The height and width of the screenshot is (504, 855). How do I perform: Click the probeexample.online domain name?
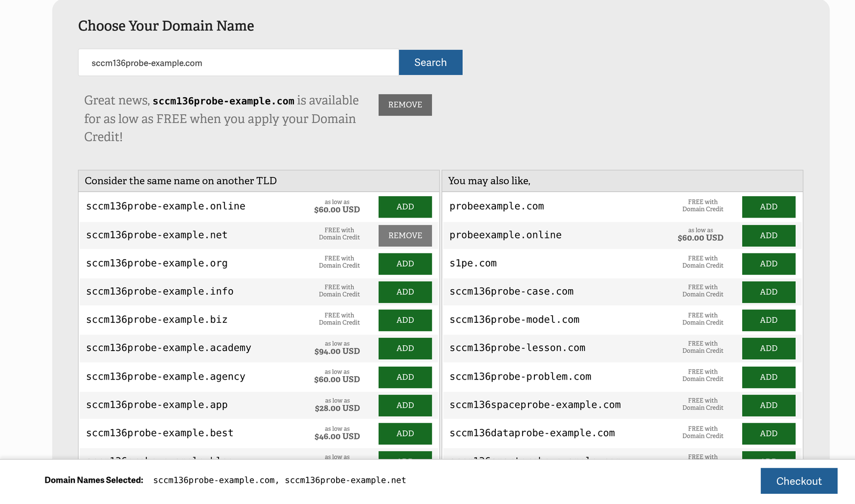pyautogui.click(x=506, y=235)
